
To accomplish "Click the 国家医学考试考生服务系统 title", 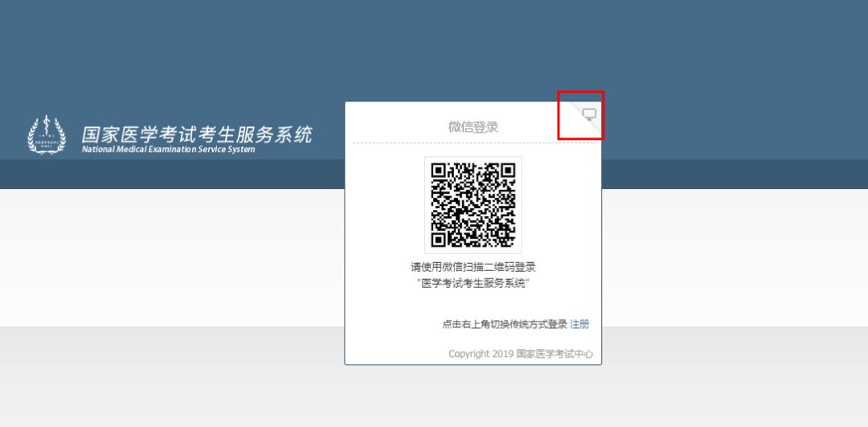I will click(197, 134).
